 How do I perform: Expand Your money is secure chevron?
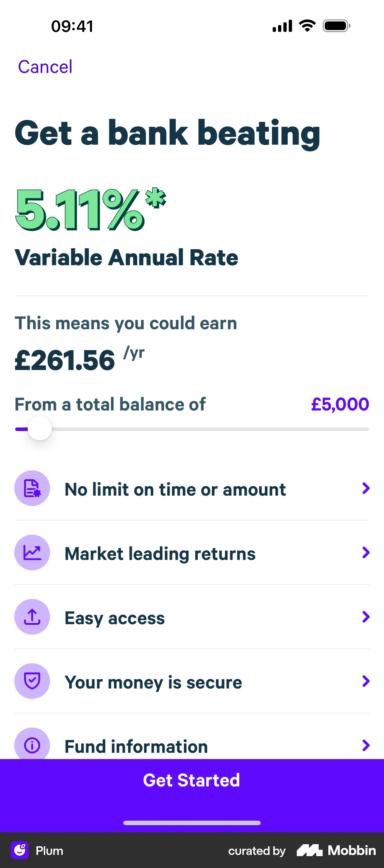coord(366,681)
